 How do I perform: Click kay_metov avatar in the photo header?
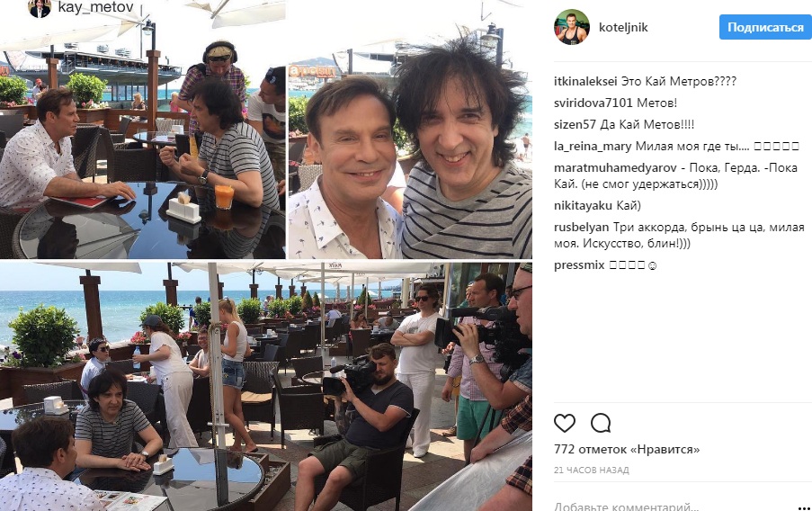coord(40,7)
